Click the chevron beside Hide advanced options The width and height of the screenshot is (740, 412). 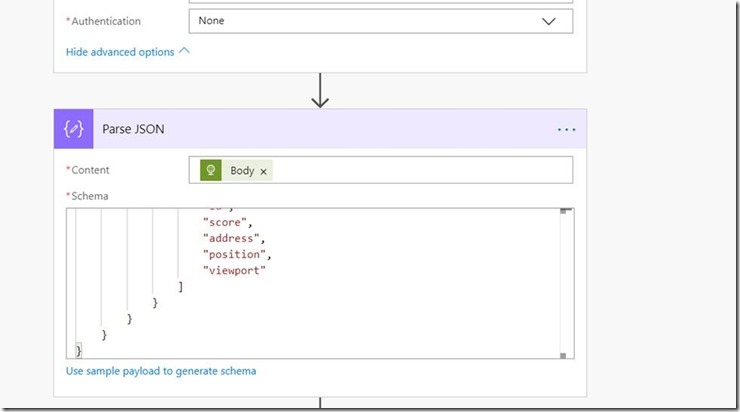(184, 51)
